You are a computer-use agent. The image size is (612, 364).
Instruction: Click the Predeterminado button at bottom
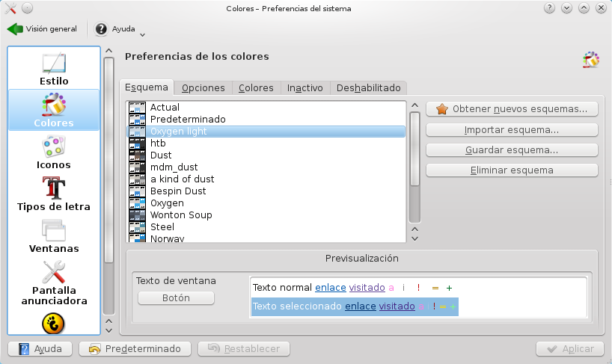coord(135,349)
